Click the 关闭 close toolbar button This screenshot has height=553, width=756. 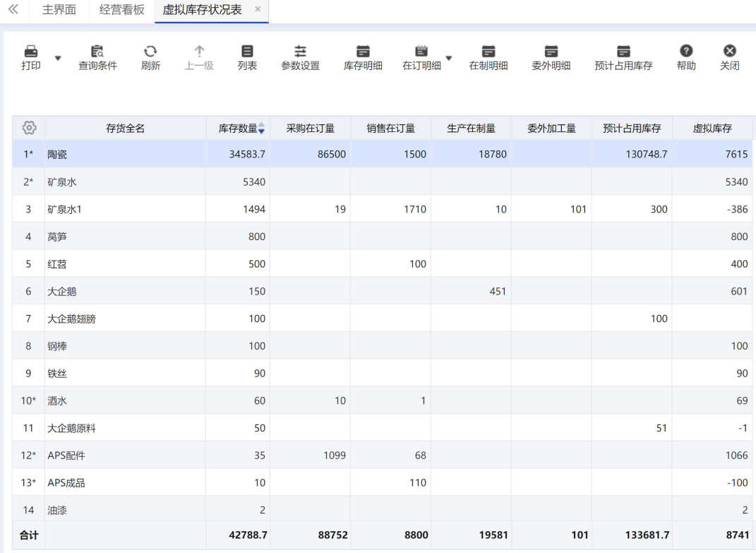pyautogui.click(x=729, y=58)
